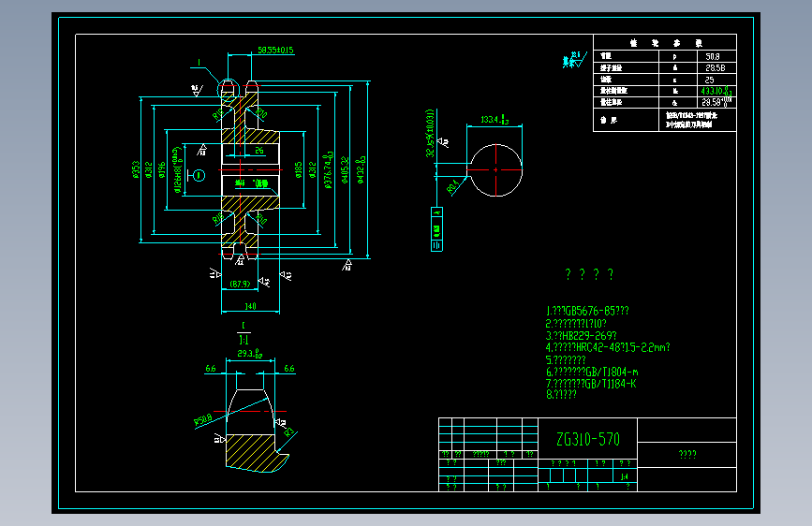This screenshot has height=526, width=812.
Task: Select the R0.4 radius label
Action: tap(452, 186)
